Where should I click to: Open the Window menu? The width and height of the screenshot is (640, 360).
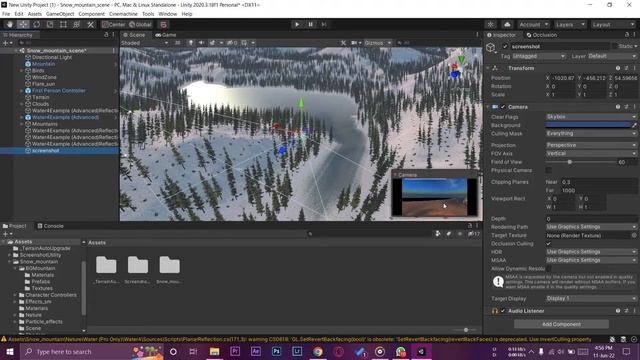(x=168, y=14)
